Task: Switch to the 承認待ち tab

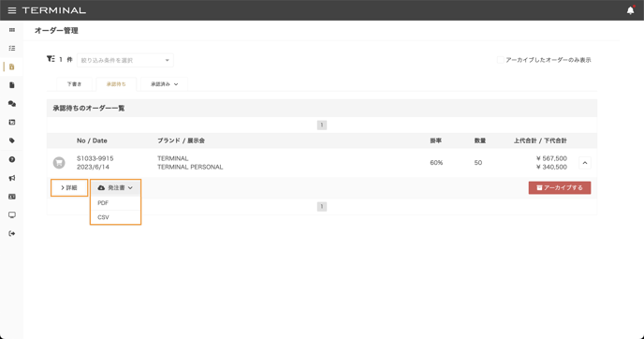Action: point(116,84)
